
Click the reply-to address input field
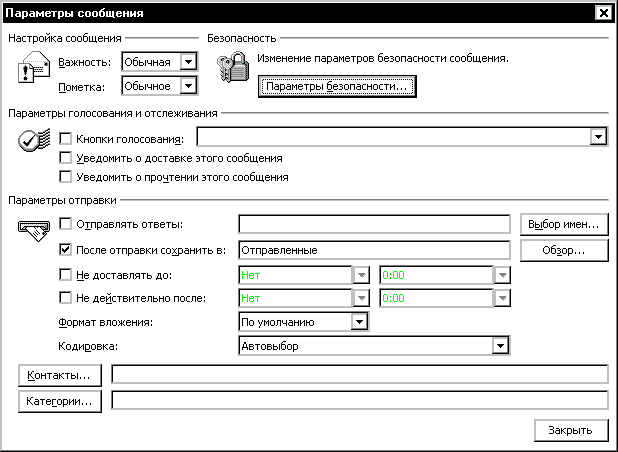pyautogui.click(x=374, y=224)
